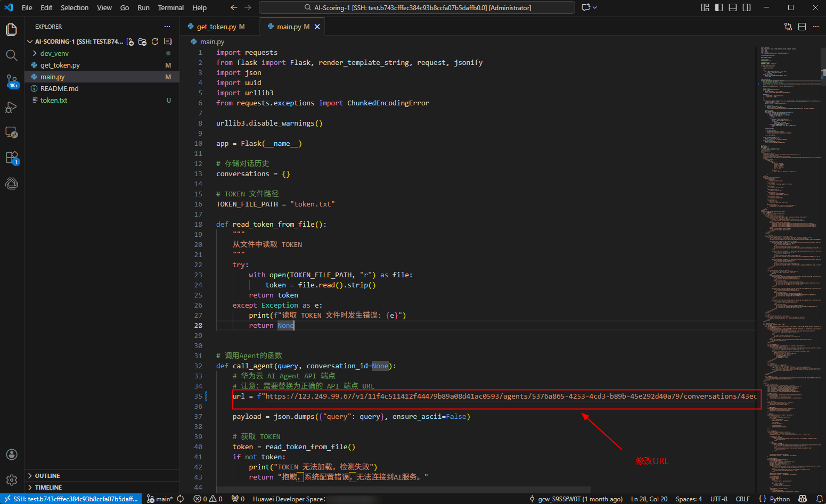Open the View menu
Image resolution: width=826 pixels, height=504 pixels.
[x=104, y=7]
